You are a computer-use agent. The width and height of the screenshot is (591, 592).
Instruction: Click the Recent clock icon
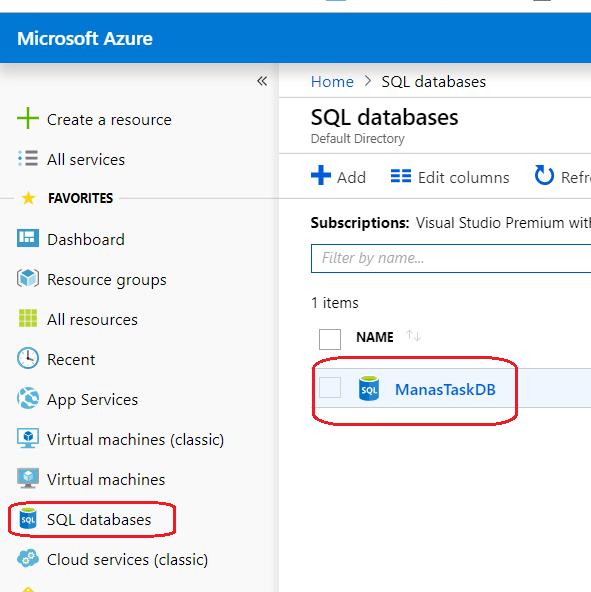tap(28, 358)
